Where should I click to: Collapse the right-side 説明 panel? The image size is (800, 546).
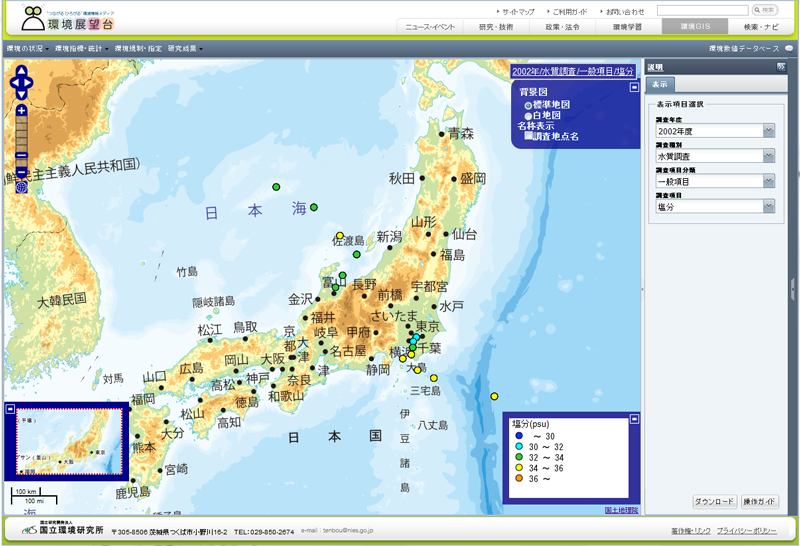click(x=780, y=67)
